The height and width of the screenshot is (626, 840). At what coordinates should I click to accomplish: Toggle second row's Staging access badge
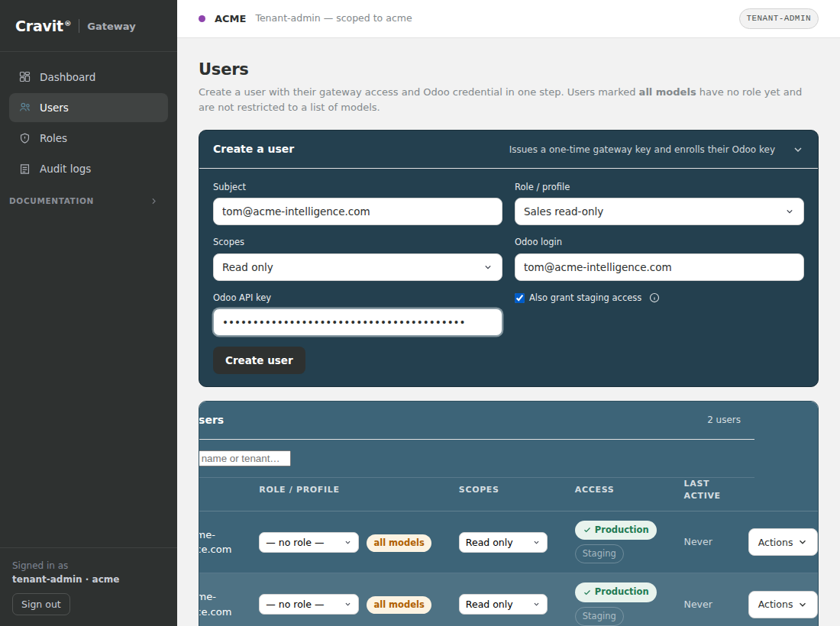tap(599, 616)
